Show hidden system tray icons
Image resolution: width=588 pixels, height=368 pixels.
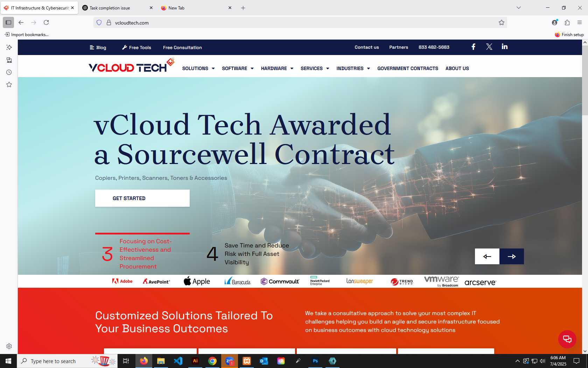click(x=517, y=361)
